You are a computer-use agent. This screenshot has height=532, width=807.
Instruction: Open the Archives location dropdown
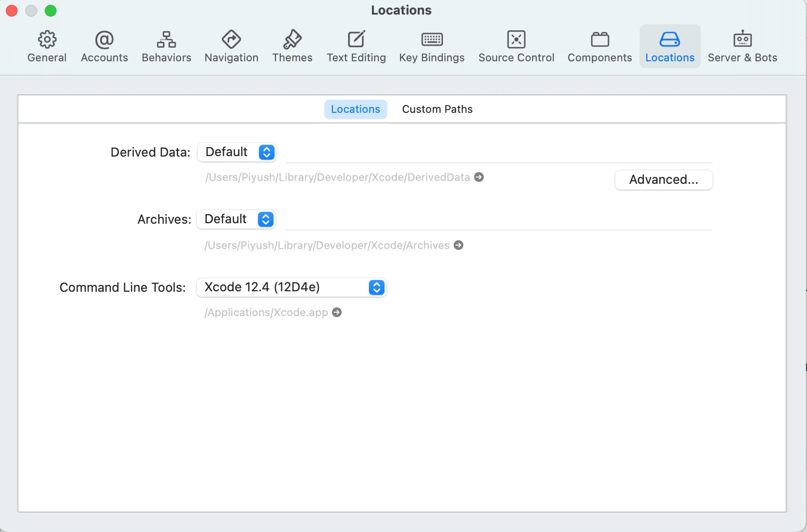pyautogui.click(x=236, y=219)
